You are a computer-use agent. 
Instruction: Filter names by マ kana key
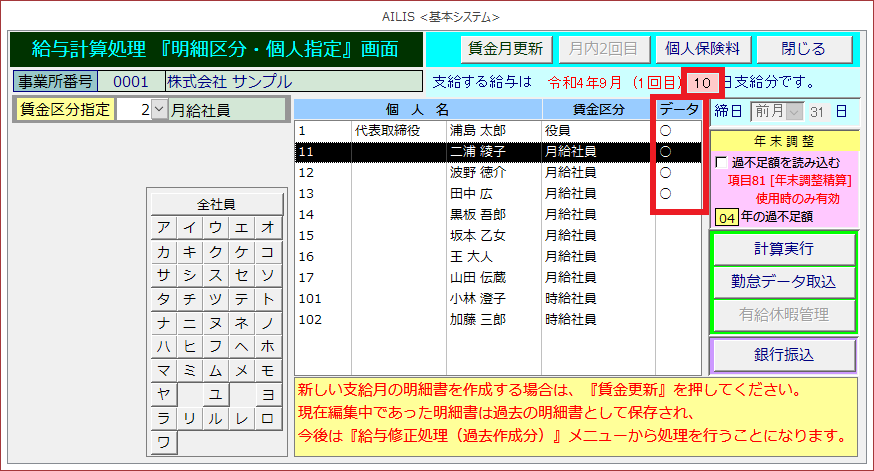point(163,370)
